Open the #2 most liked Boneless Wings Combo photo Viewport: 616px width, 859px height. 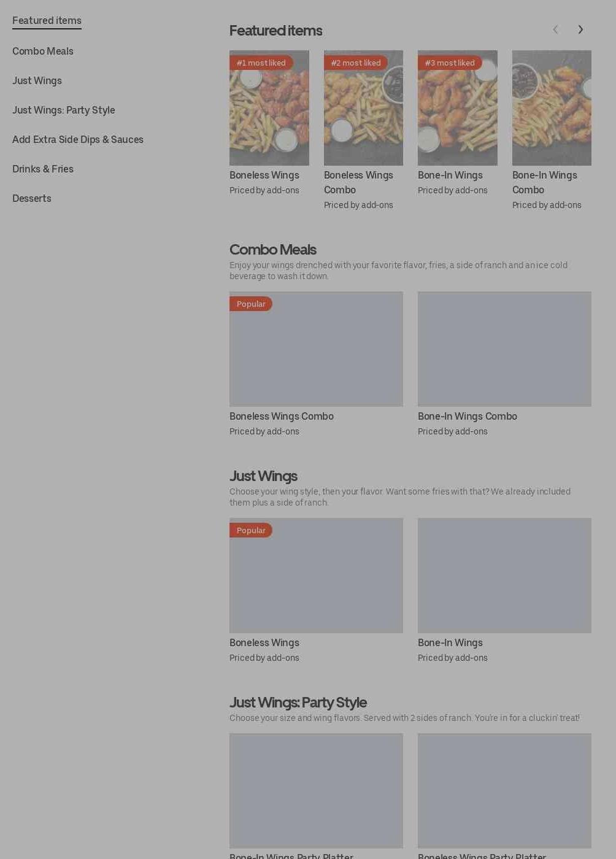(363, 108)
